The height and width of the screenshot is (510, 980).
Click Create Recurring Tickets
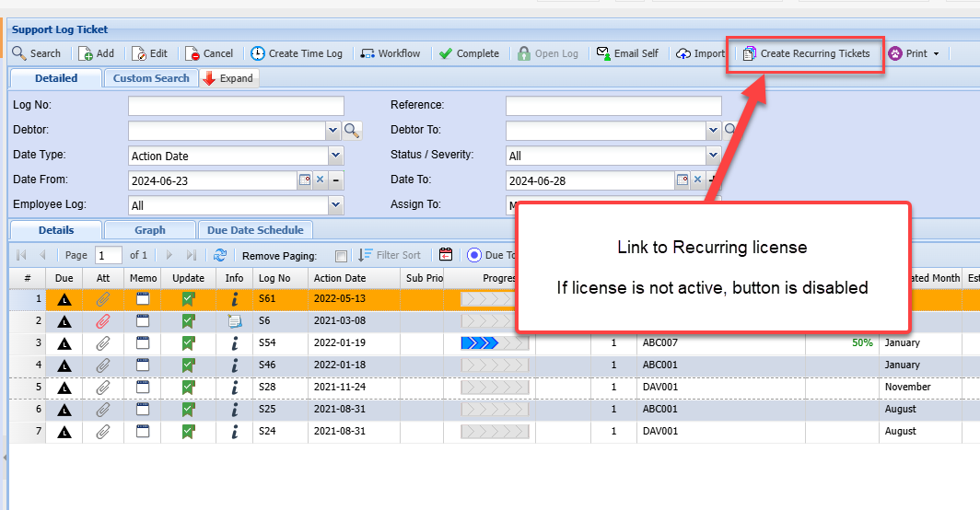806,53
